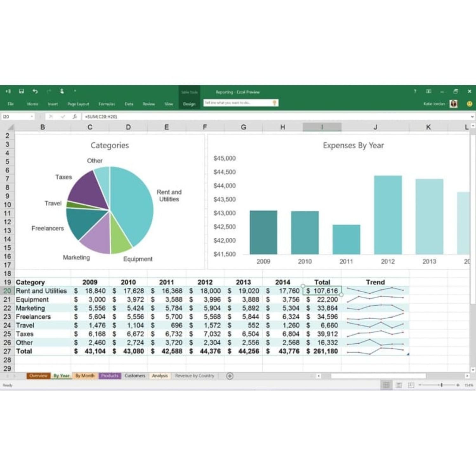
Task: Select Normal view icon in status bar
Action: click(387, 385)
